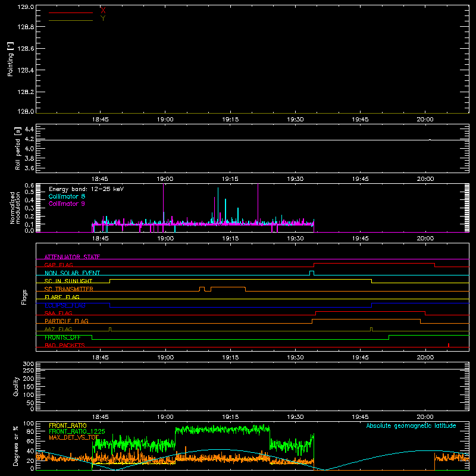Click the SC_IN_SUNLIGHT flag label
Image resolution: width=476 pixels, height=476 pixels.
68,281
